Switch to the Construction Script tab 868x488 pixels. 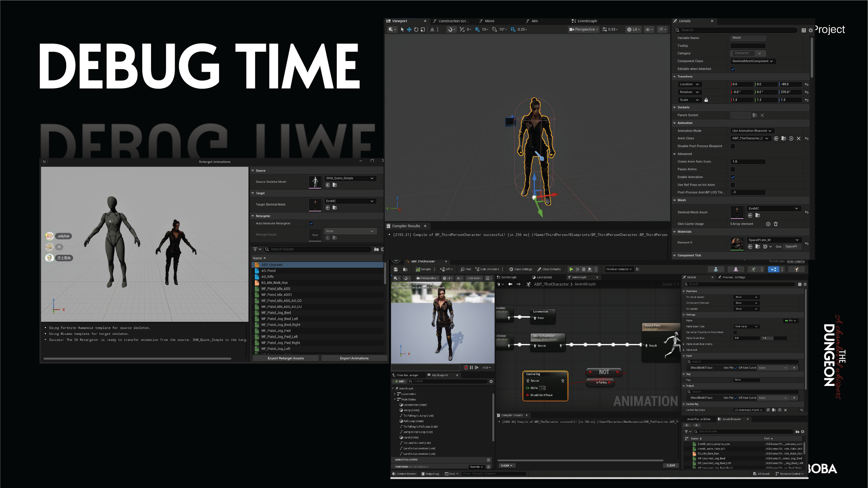[451, 21]
